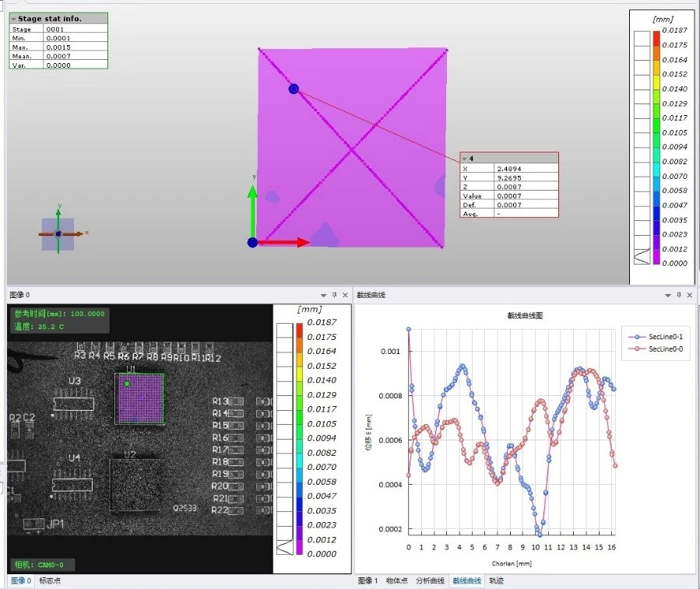Open the 物体点 tab
Screen dimensions: 700x589
point(397,580)
